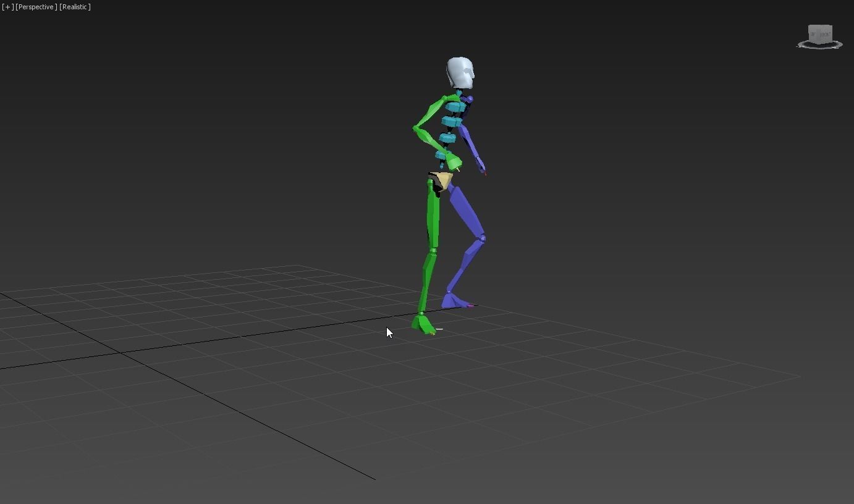Select the green forearm bone
The width and height of the screenshot is (854, 504).
pyautogui.click(x=433, y=142)
